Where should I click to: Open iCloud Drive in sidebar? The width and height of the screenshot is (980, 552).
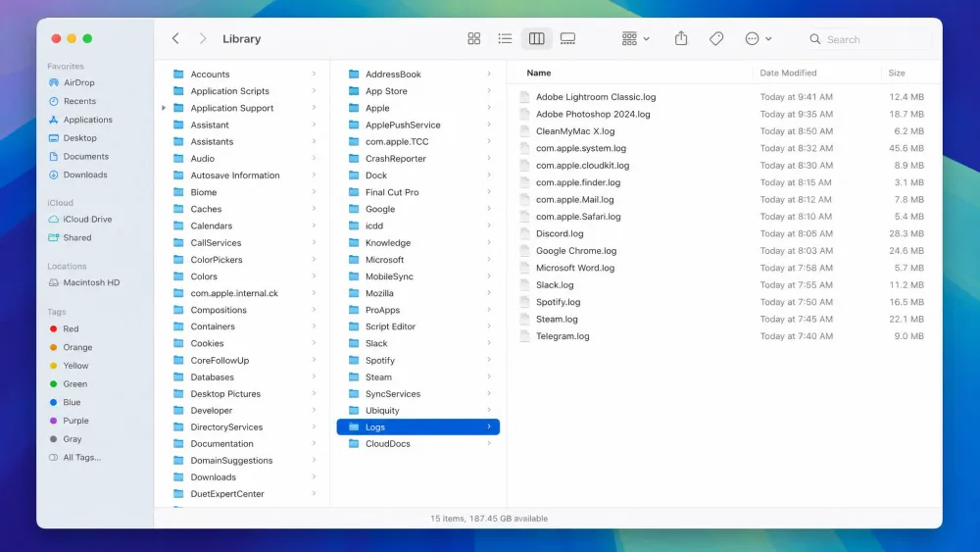(x=87, y=219)
